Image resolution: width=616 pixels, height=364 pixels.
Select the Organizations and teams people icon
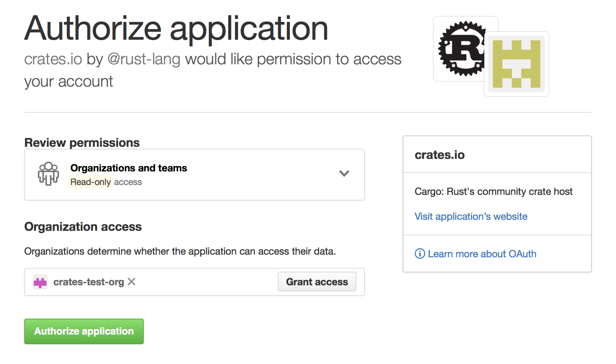click(x=48, y=174)
